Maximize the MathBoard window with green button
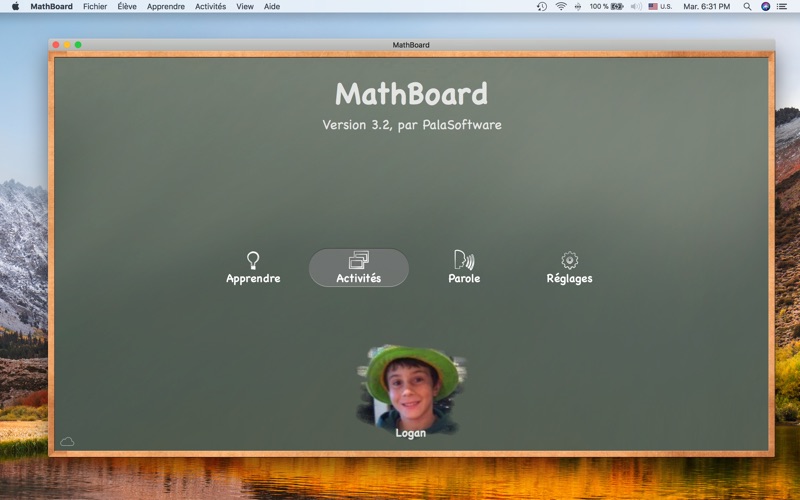This screenshot has height=500, width=800. click(78, 45)
